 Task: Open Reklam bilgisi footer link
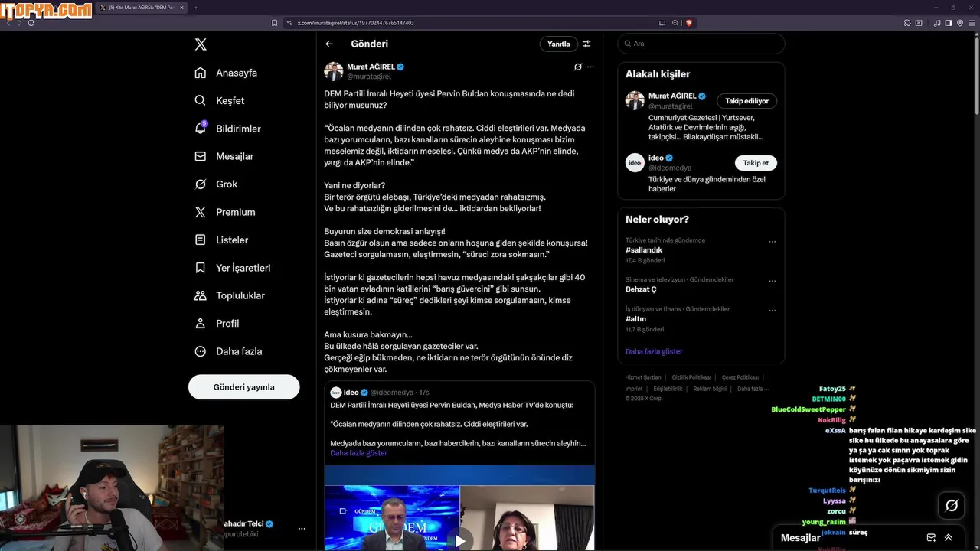point(710,389)
